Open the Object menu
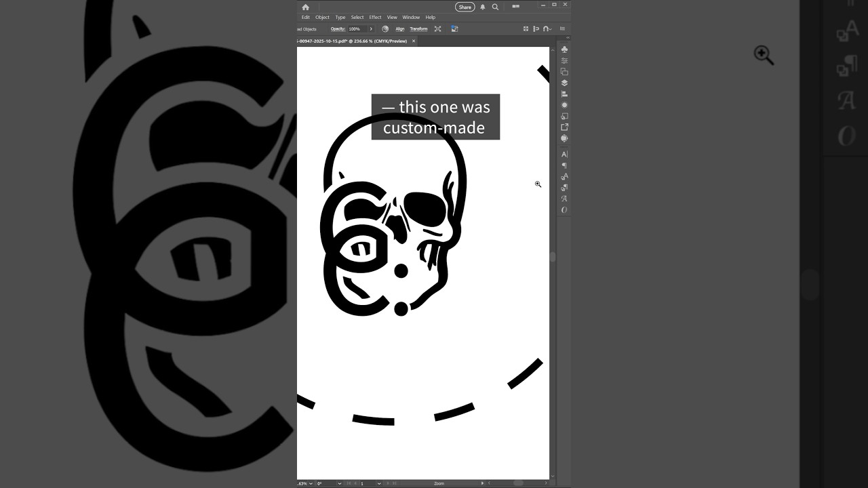The width and height of the screenshot is (868, 488). pos(322,18)
